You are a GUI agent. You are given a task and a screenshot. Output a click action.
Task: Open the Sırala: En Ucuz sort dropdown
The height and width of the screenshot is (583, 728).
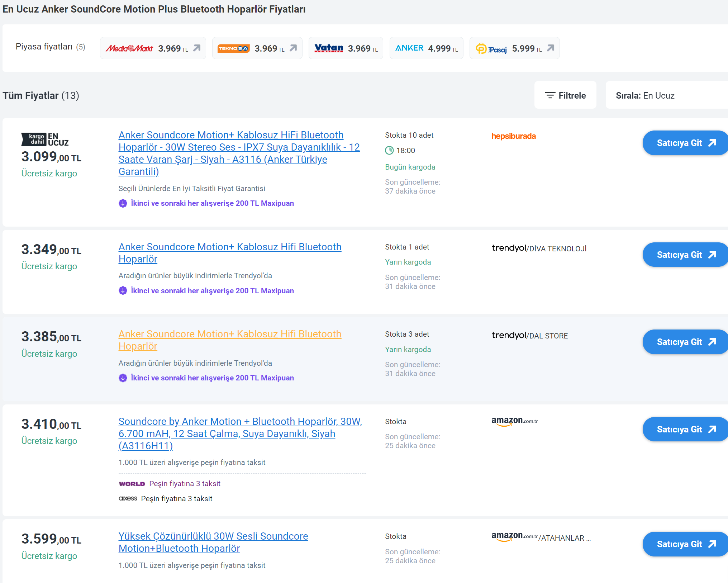coord(667,95)
